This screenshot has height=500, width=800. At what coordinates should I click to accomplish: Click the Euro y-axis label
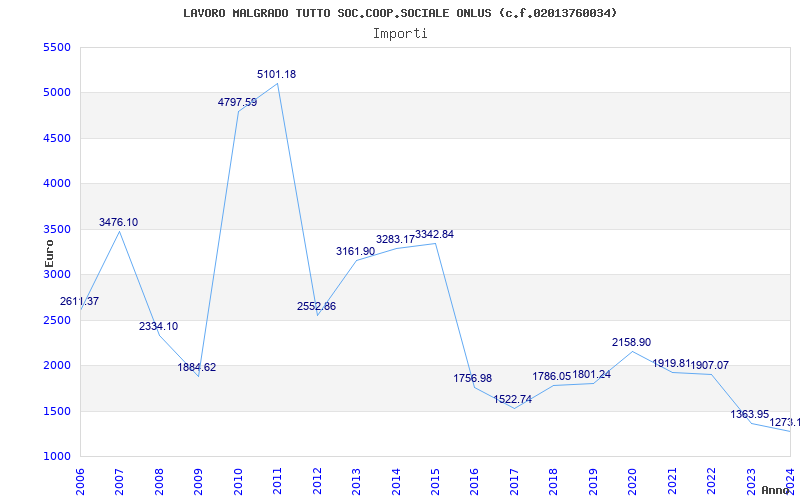pyautogui.click(x=49, y=253)
